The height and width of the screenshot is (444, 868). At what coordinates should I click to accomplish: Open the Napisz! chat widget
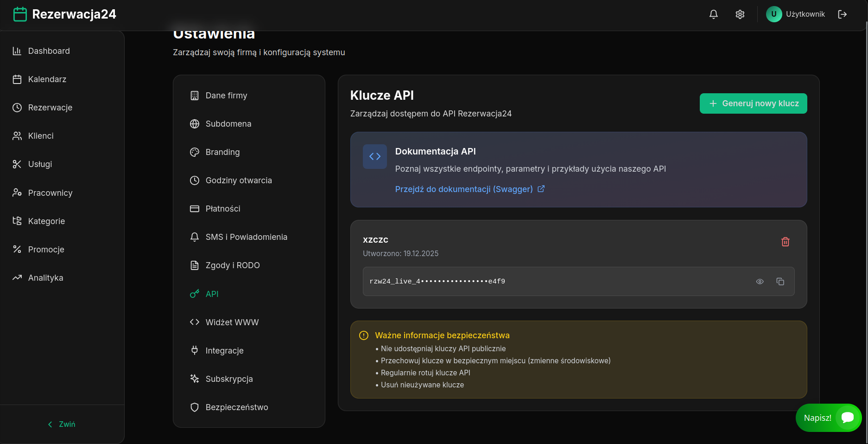click(829, 418)
